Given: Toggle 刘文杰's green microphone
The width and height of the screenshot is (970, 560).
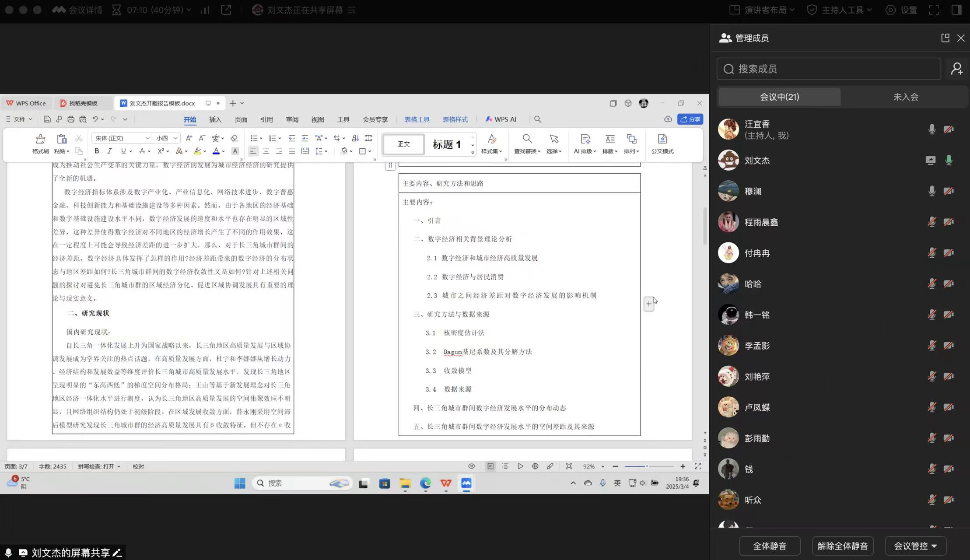Looking at the screenshot, I should pyautogui.click(x=949, y=161).
